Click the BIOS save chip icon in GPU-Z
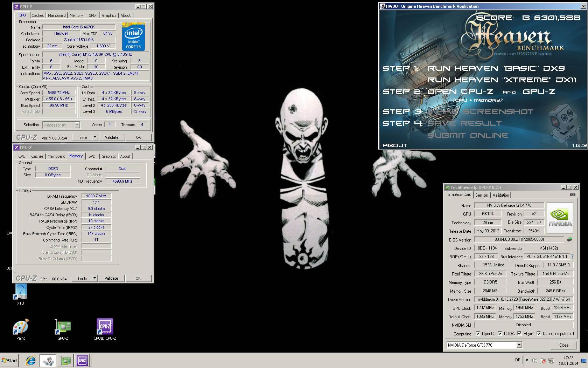Viewport: 588px width, 368px height. coord(569,239)
